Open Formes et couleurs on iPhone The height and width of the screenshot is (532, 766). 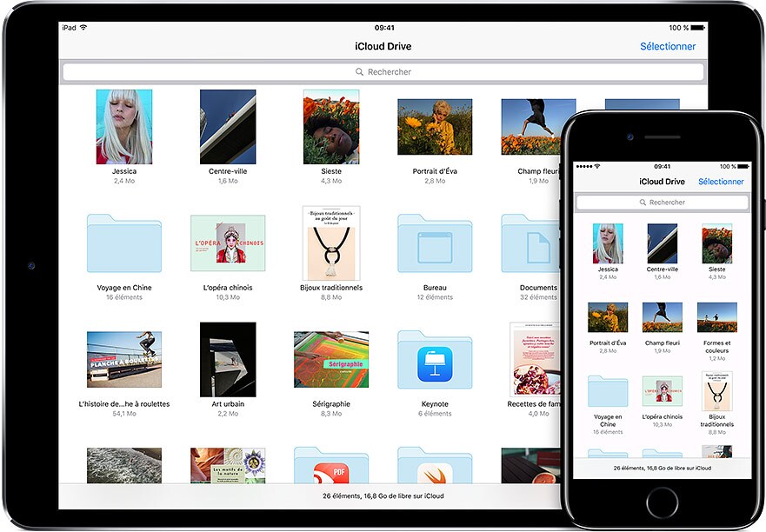717,317
